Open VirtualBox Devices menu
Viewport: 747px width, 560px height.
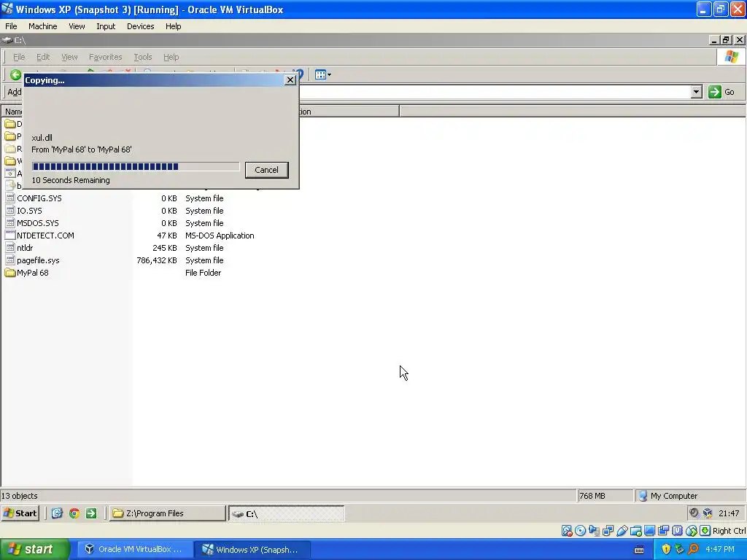point(141,26)
